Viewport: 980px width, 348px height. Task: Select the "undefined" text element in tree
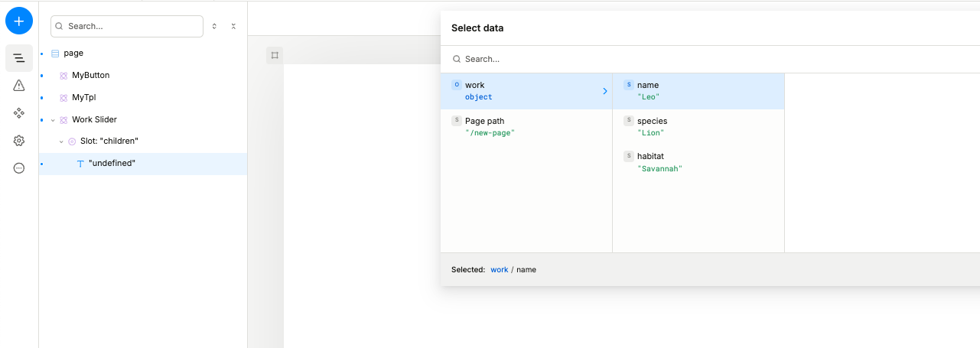pos(112,163)
